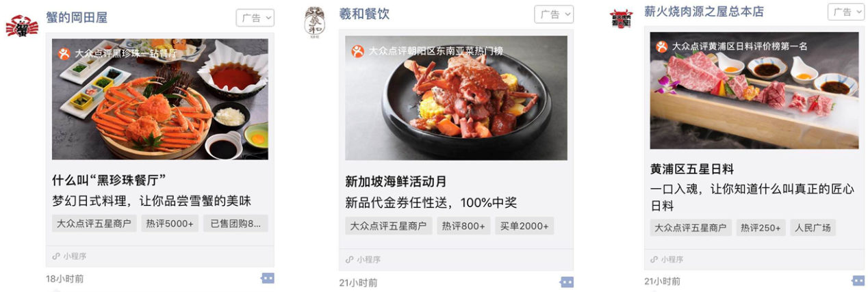Open 羲和餐饮 round logo avatar
This screenshot has width=868, height=292.
tap(315, 23)
